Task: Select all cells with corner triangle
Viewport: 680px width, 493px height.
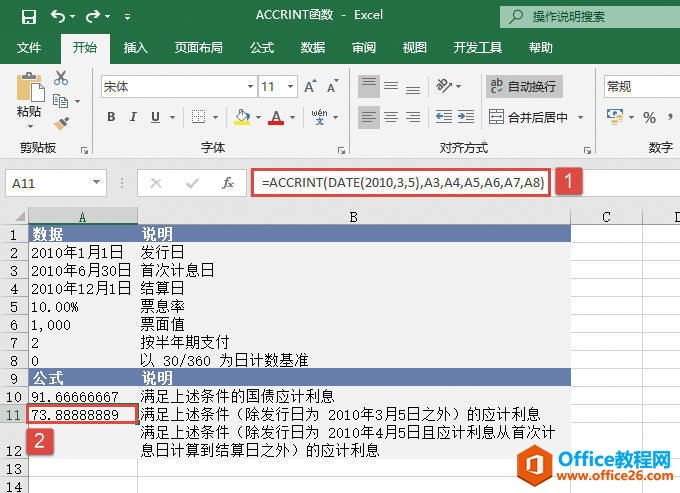Action: click(19, 216)
